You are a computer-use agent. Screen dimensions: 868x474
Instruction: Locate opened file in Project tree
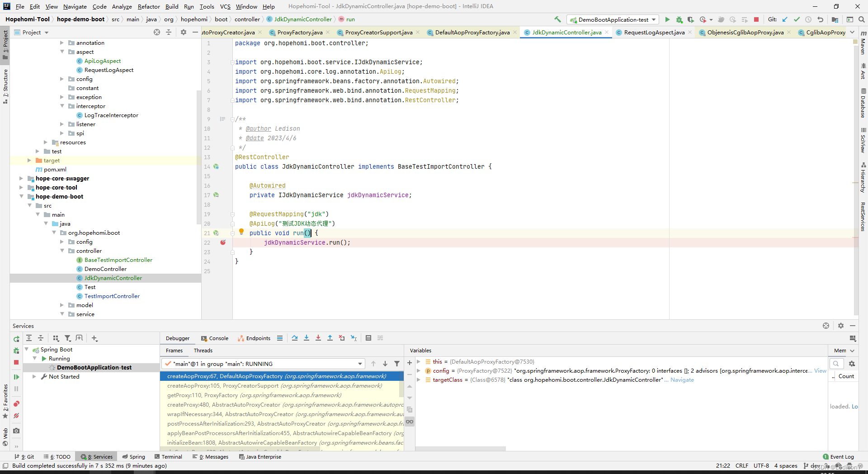tap(157, 32)
